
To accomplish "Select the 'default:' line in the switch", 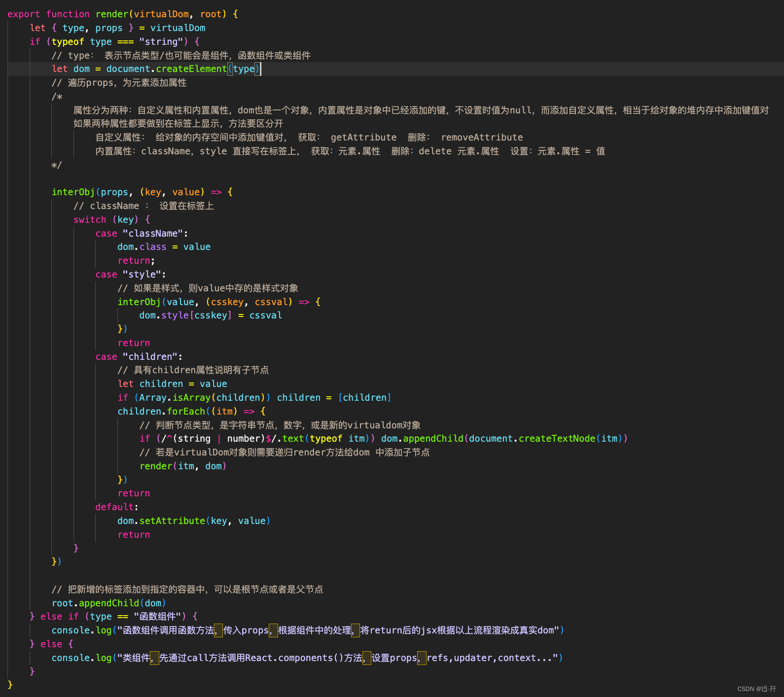I will point(117,507).
